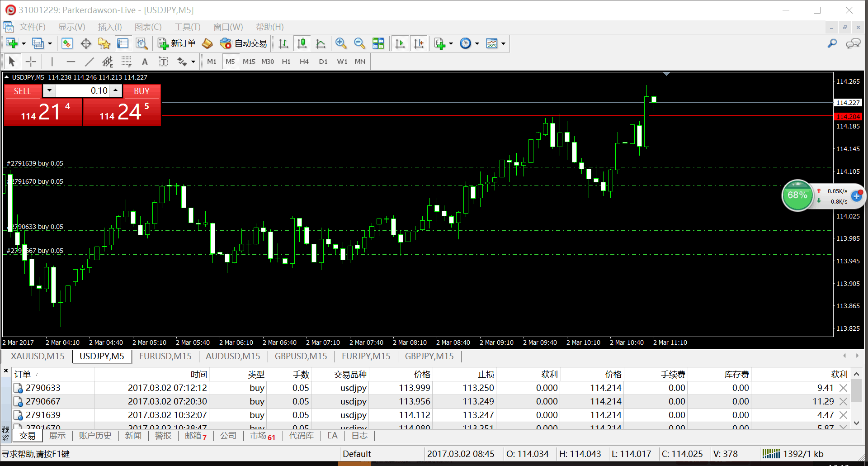The width and height of the screenshot is (868, 466).
Task: Toggle chart shift
Action: point(419,43)
